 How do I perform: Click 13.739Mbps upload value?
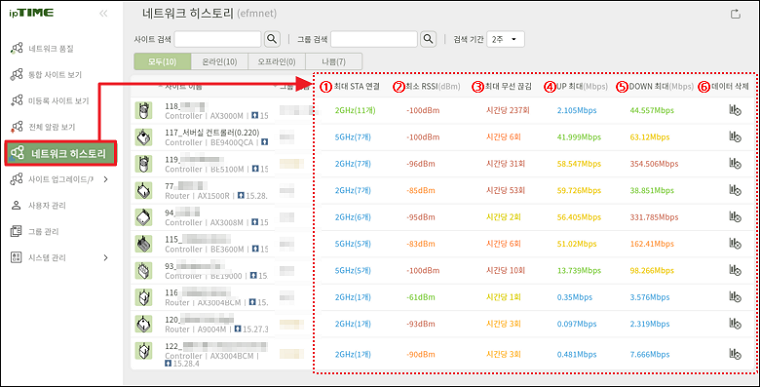click(x=579, y=271)
